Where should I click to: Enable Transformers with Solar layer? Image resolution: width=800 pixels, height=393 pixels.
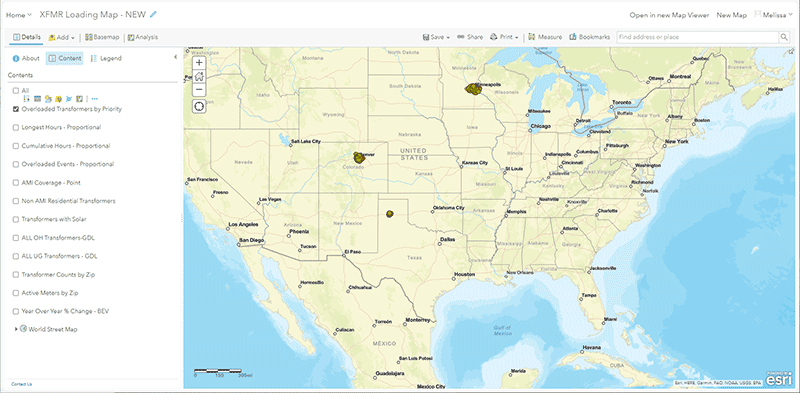point(16,219)
